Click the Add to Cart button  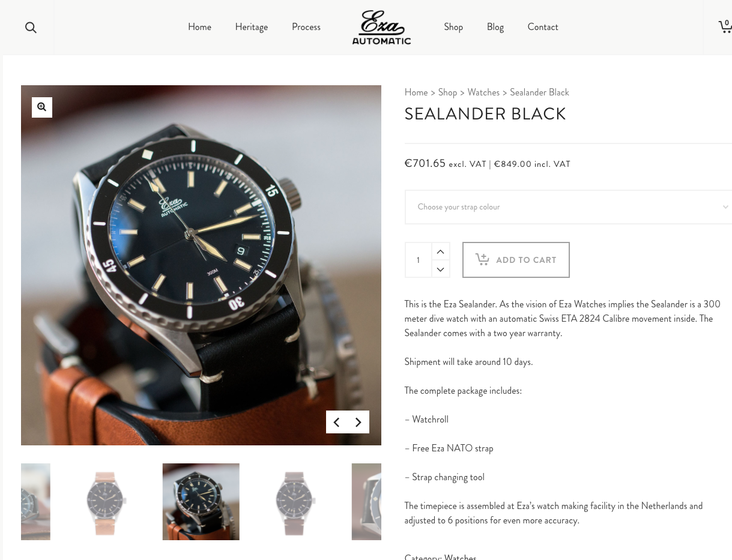(516, 260)
